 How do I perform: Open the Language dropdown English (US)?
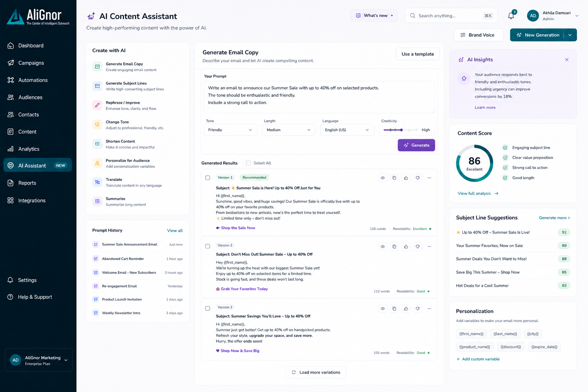pos(347,130)
